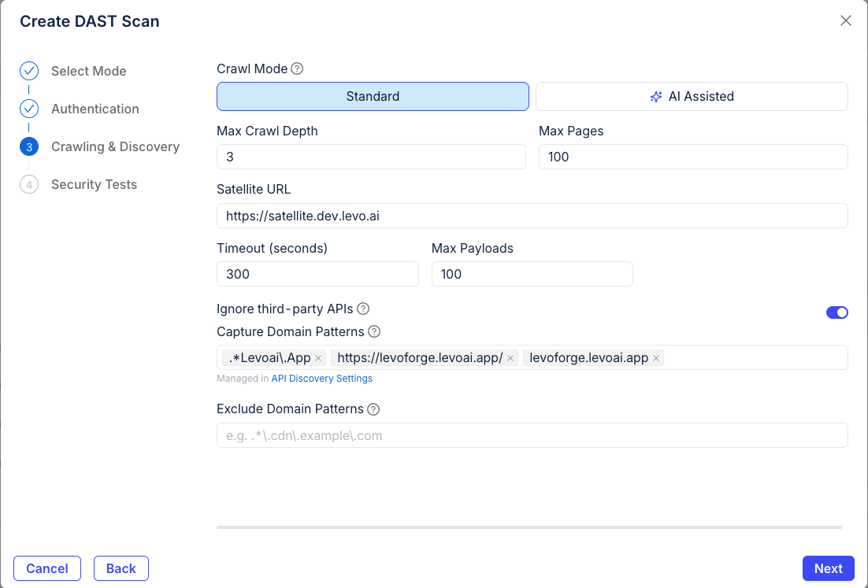Open the Security Tests step
Viewport: 868px width, 588px height.
click(94, 184)
